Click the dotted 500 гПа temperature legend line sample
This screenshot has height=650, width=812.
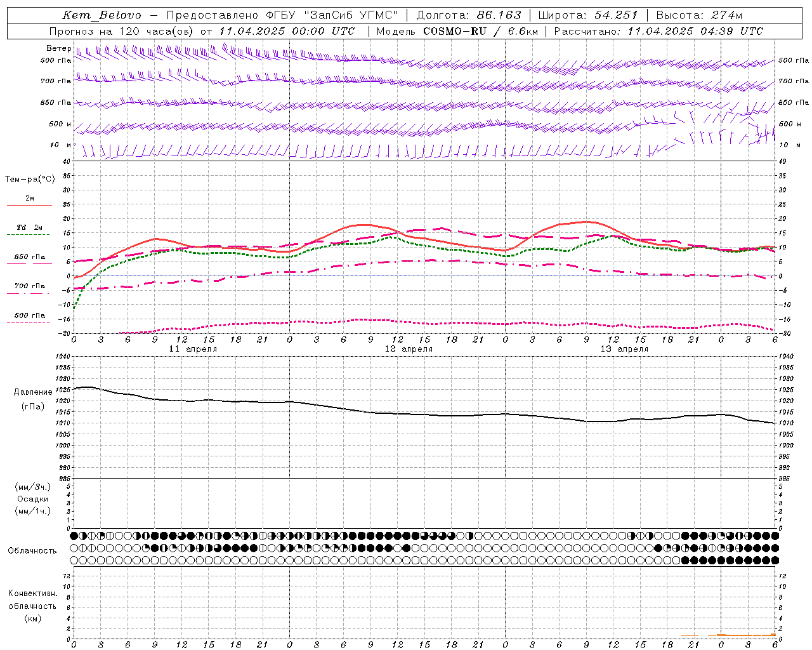click(28, 323)
